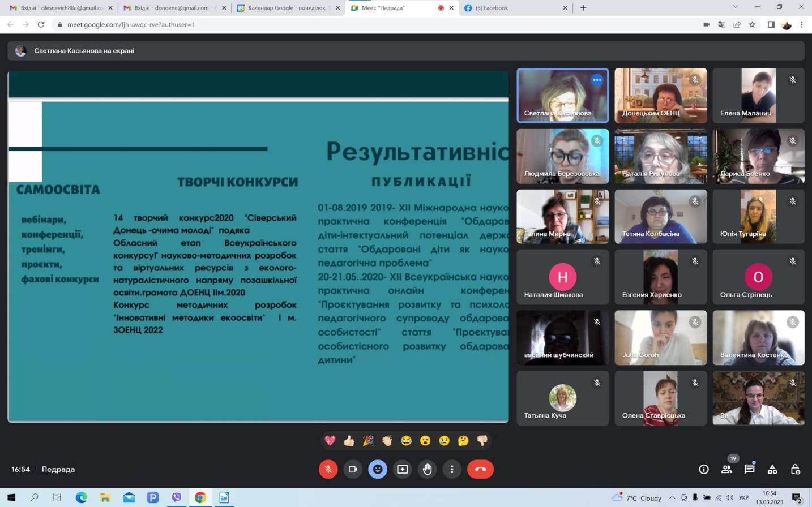
Task: Send the clapping hands reaction
Action: [x=387, y=440]
